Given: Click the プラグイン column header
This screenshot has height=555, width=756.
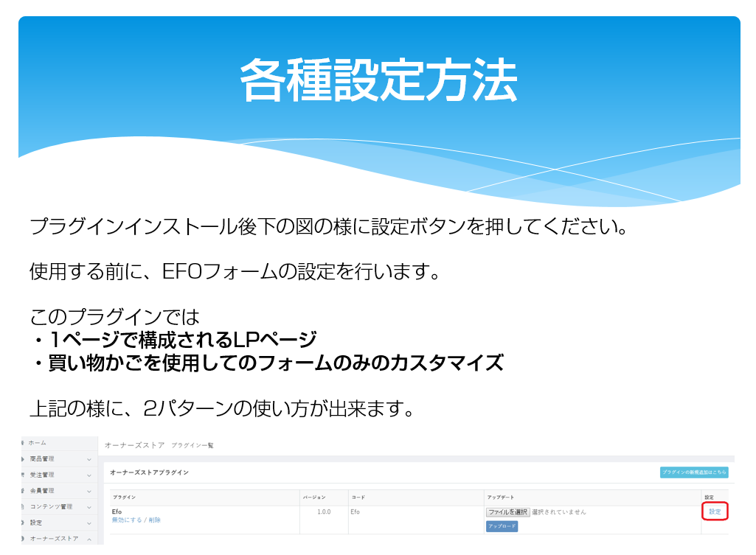Looking at the screenshot, I should coord(125,498).
